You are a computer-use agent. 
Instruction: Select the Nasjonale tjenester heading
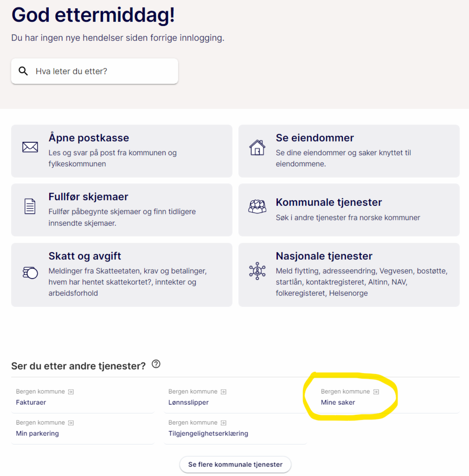[x=324, y=256]
